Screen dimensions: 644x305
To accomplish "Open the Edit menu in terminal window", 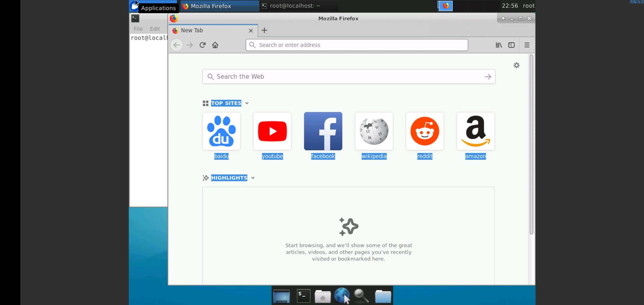I will [x=155, y=29].
